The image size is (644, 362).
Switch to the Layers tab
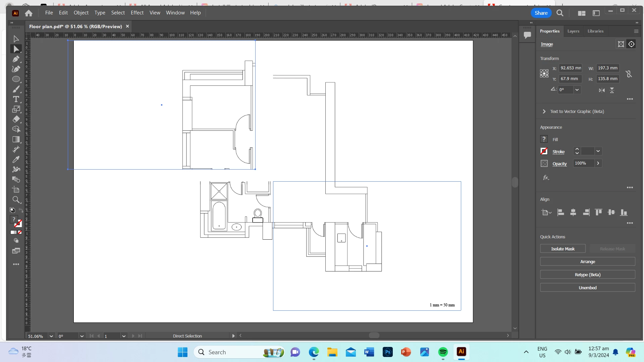573,31
